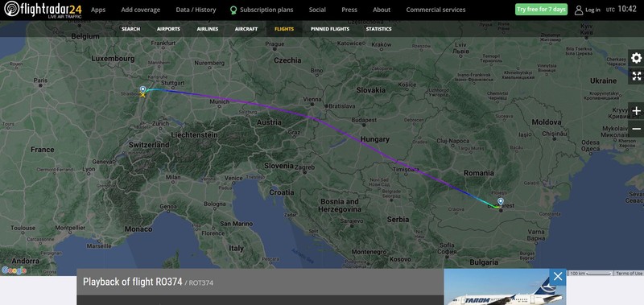This screenshot has height=305, width=644.
Task: Click the Munich city label
Action: click(x=219, y=102)
